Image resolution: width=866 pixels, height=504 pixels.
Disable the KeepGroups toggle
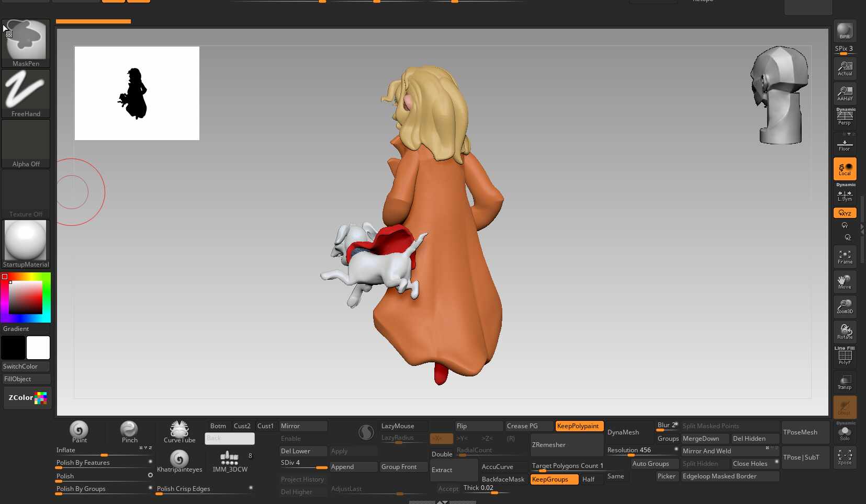click(x=554, y=479)
